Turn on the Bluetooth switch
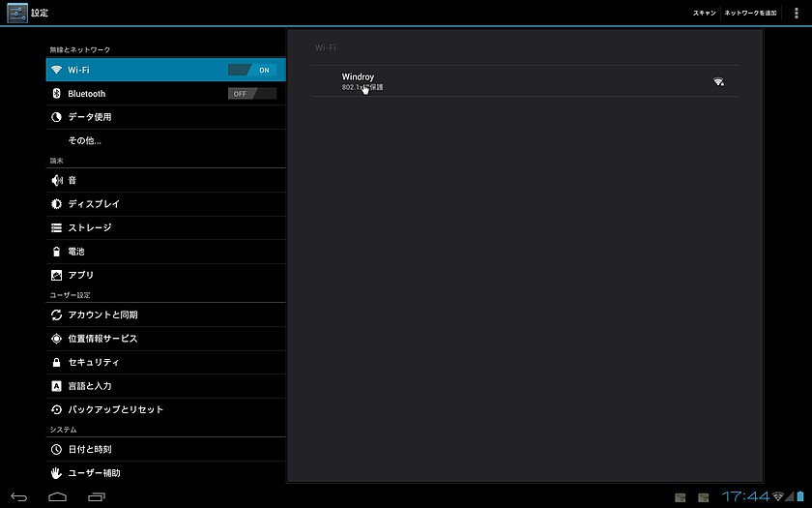812x508 pixels. pos(252,94)
